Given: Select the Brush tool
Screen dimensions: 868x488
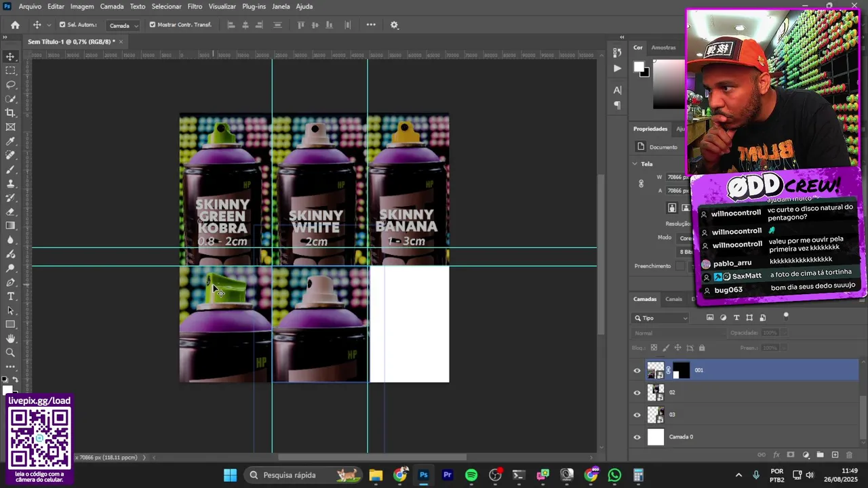Looking at the screenshot, I should (10, 169).
